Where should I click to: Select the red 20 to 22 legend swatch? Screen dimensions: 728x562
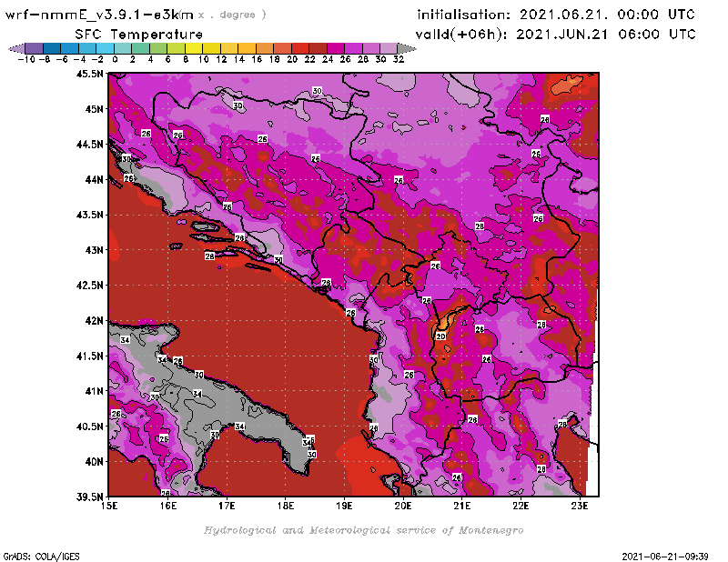pos(300,48)
